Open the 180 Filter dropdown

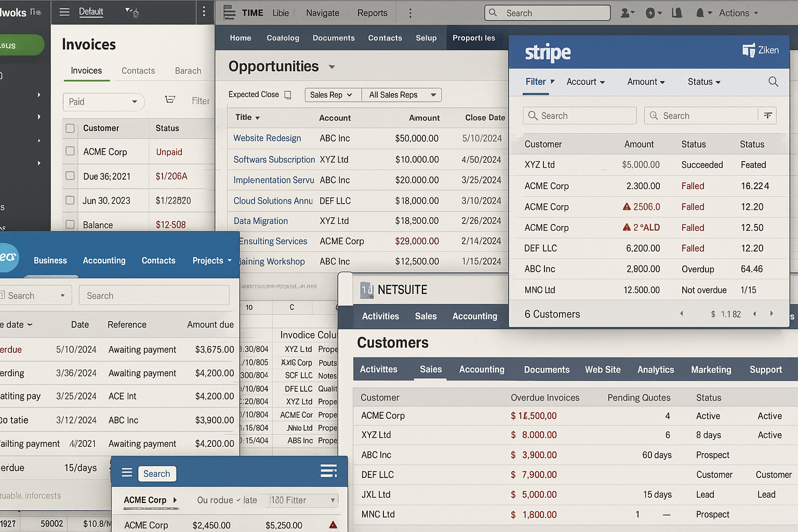303,500
